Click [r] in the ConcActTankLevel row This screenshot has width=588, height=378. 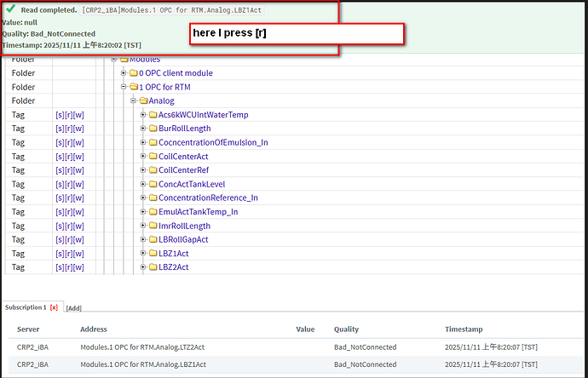(69, 184)
